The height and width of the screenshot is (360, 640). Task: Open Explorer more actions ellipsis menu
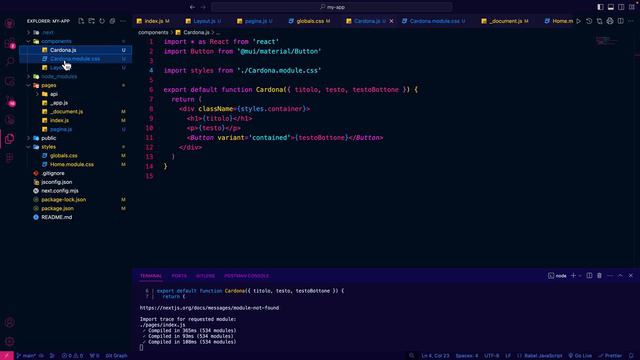123,21
